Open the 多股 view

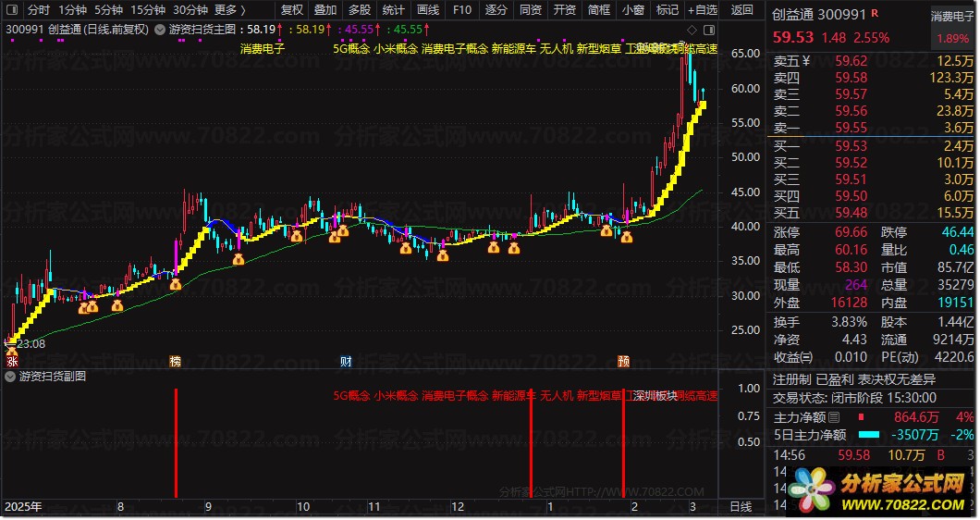(360, 10)
